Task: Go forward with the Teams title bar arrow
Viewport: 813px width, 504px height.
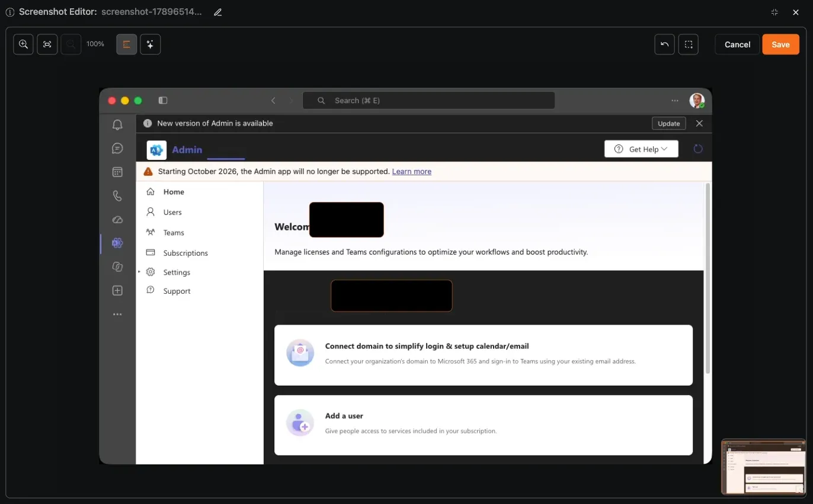Action: pos(291,101)
